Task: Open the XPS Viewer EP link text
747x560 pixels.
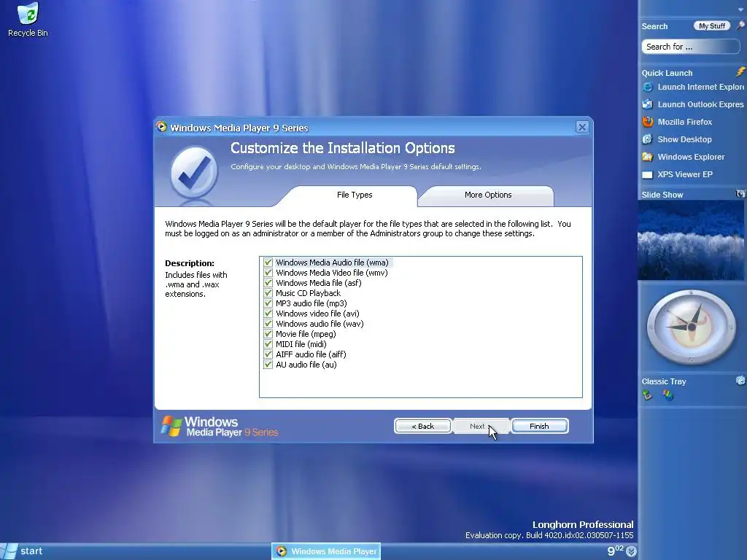Action: coord(685,174)
